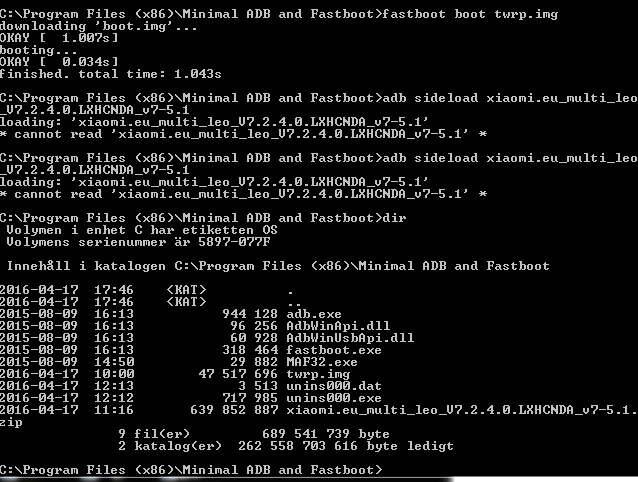Click the 'Innehåll i katalogen' heading line
Image resolution: width=638 pixels, height=482 pixels.
tap(278, 266)
